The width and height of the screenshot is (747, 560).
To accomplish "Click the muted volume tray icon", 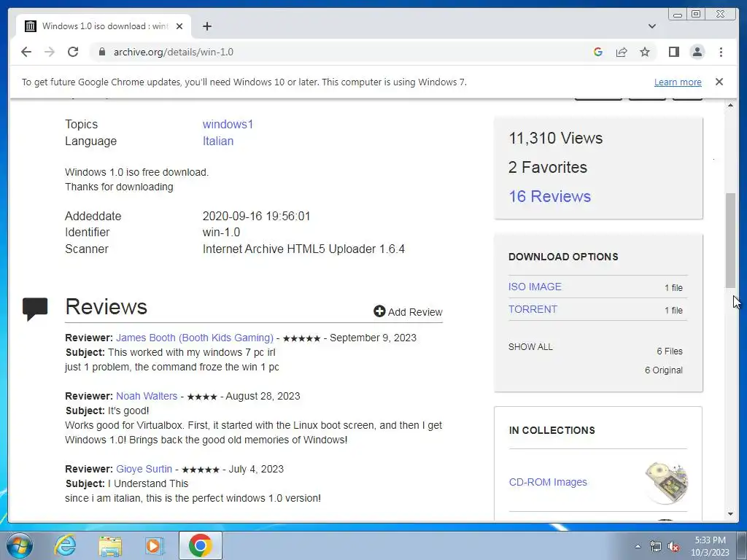I will 673,547.
